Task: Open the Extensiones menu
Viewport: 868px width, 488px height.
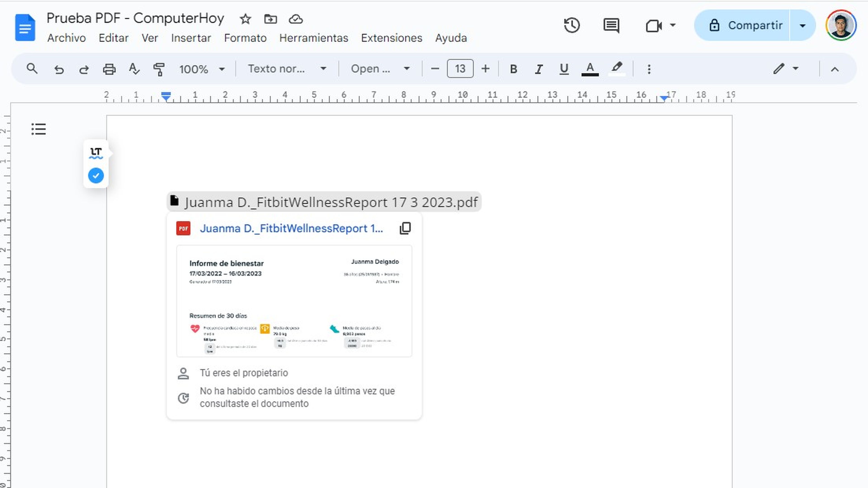Action: [392, 38]
